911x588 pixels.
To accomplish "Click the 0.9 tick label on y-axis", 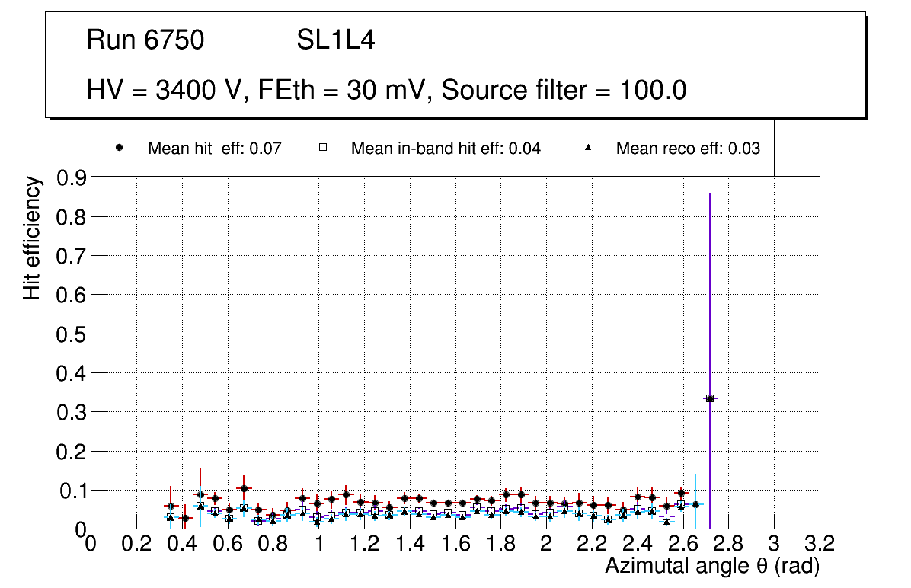I will pyautogui.click(x=72, y=177).
